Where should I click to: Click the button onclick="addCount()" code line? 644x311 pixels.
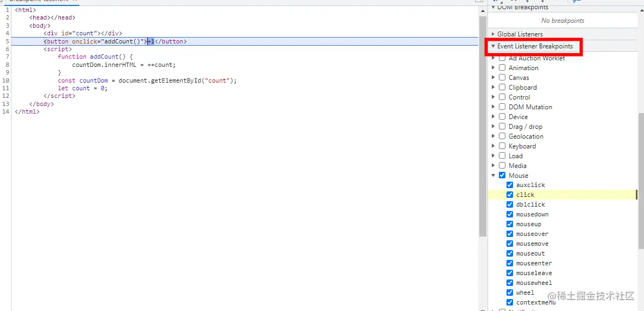(115, 41)
